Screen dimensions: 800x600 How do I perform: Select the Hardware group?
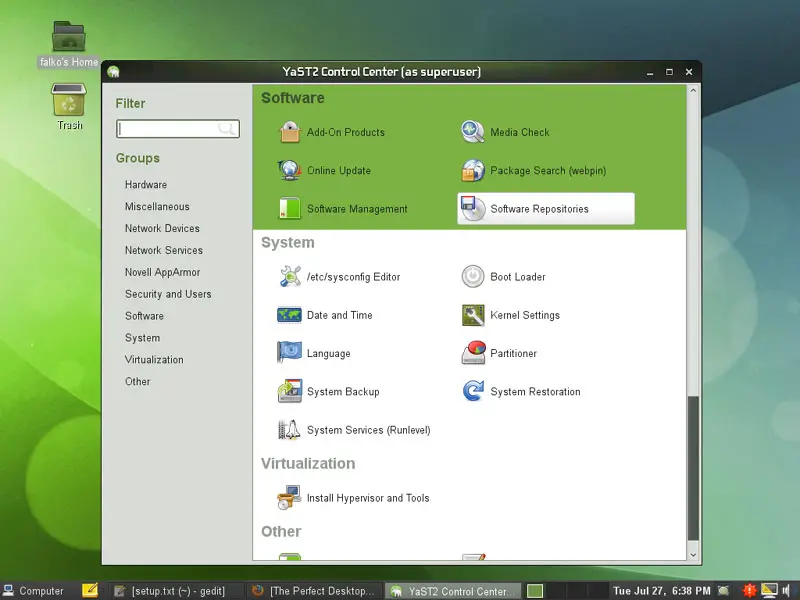(146, 185)
